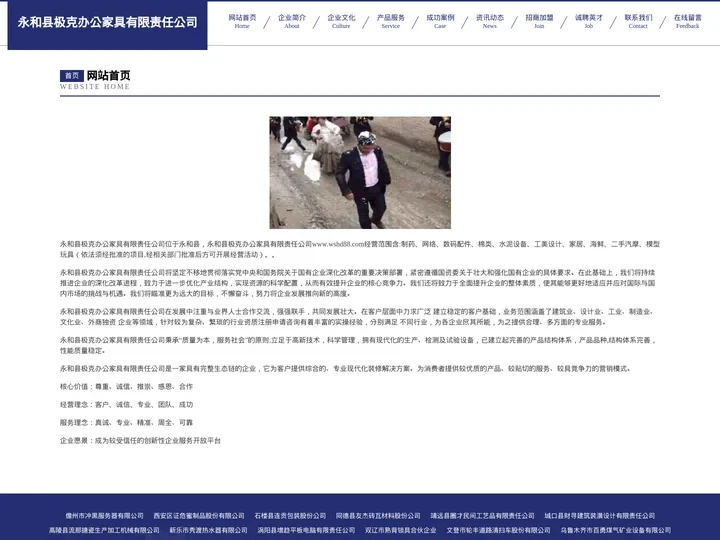Viewport: 720px width, 540px height.
Task: Open footer link 乌鲁木齐市百携煤气矿业设备有限公司
Action: [x=616, y=530]
